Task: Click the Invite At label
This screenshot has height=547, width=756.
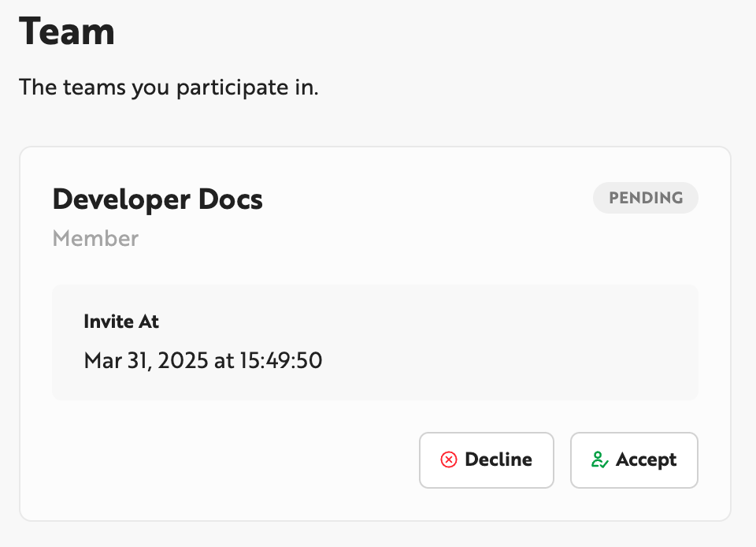Action: [x=120, y=322]
